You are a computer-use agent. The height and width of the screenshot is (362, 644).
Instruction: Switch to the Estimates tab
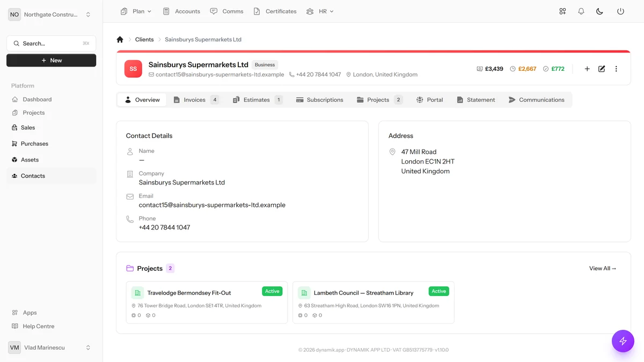(x=258, y=100)
